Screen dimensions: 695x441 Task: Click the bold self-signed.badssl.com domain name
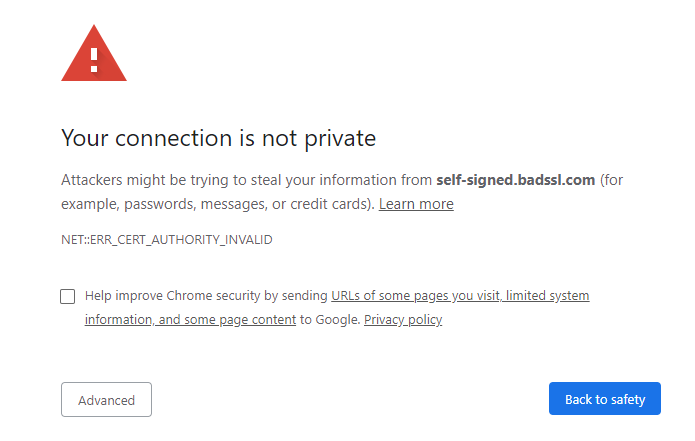(515, 180)
